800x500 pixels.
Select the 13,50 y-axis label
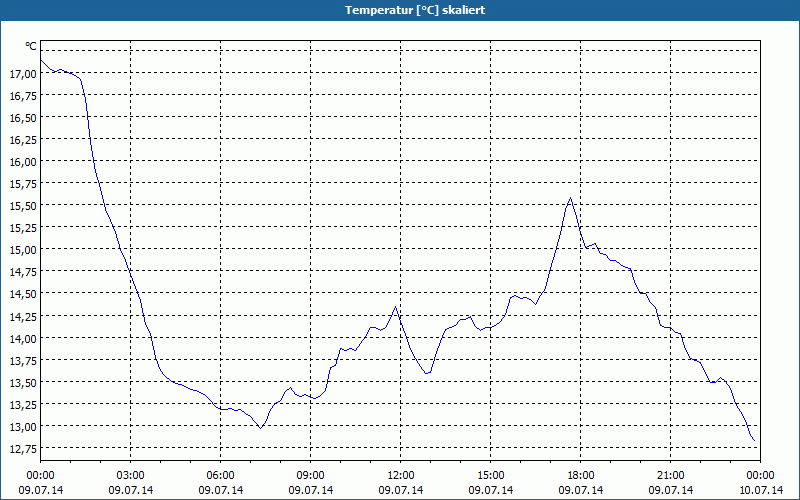click(x=23, y=382)
